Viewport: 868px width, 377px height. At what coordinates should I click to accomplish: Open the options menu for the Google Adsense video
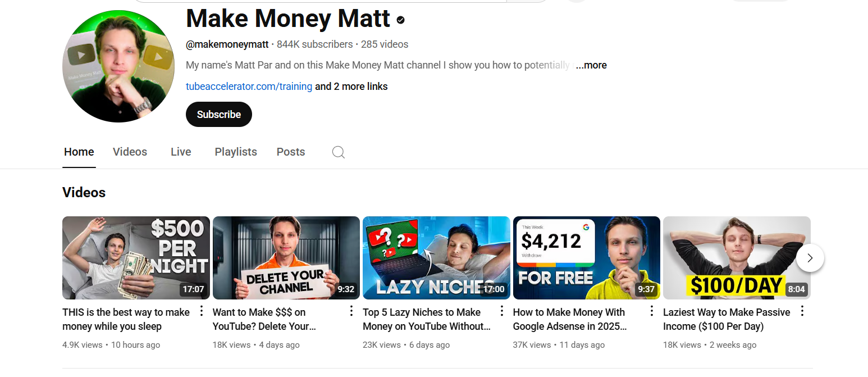[652, 311]
